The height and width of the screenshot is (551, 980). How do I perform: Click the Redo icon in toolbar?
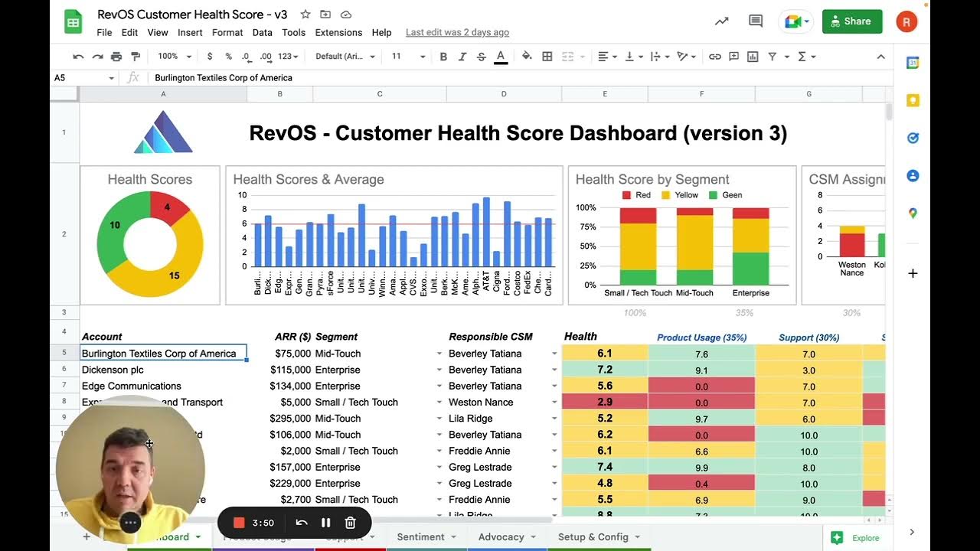[x=97, y=57]
